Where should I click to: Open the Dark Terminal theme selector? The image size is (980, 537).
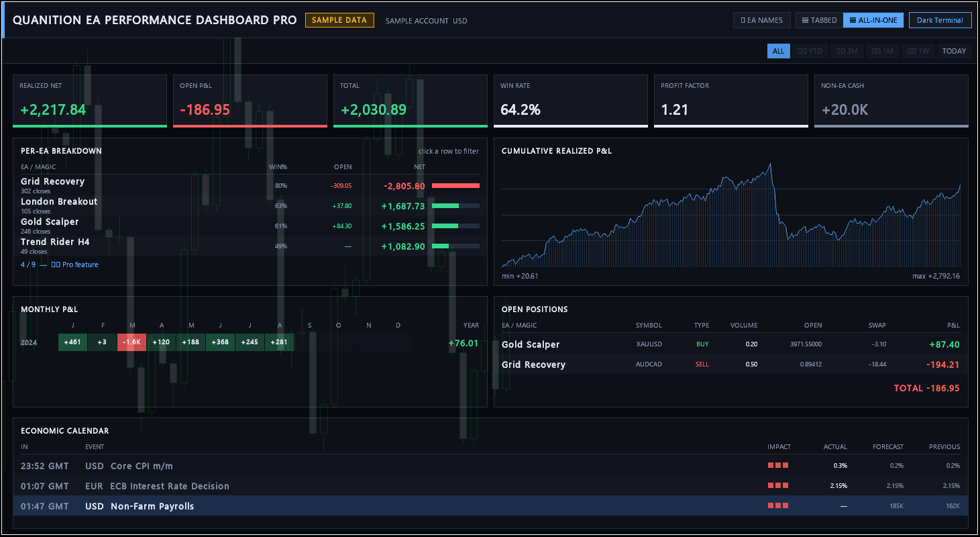pyautogui.click(x=940, y=20)
